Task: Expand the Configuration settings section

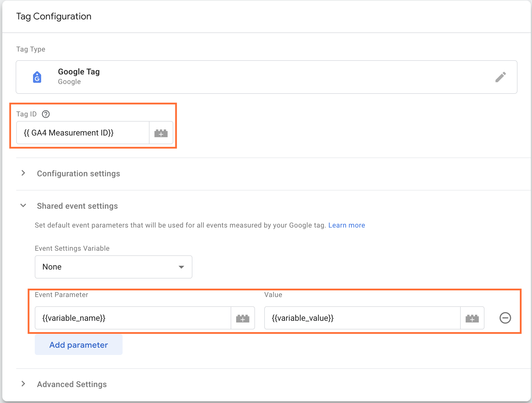Action: pyautogui.click(x=78, y=173)
